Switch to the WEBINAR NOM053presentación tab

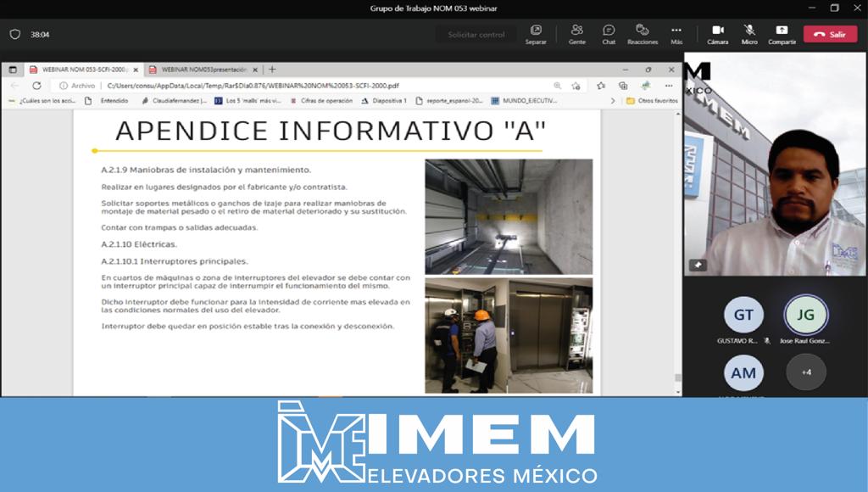(x=202, y=70)
